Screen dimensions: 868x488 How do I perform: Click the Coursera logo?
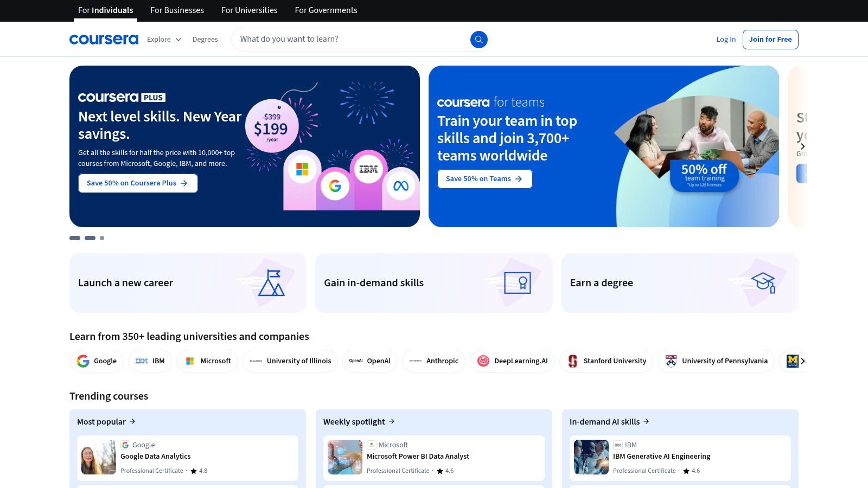[x=104, y=39]
